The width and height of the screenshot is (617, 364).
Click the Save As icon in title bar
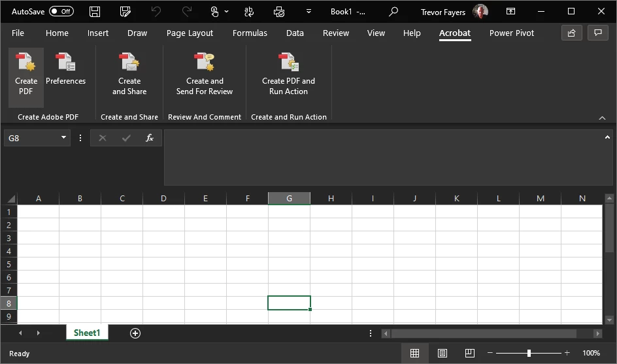[125, 12]
